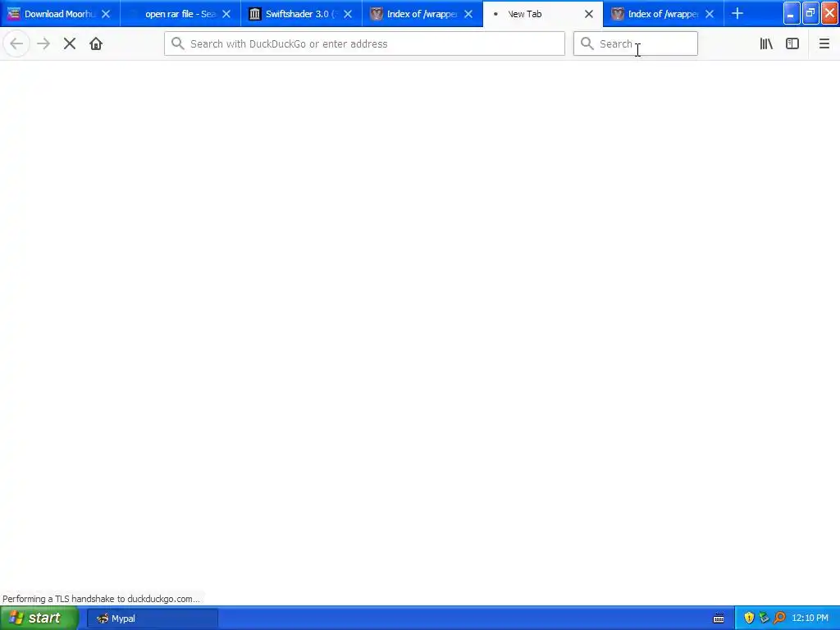
Task: Close the first Index of /wrapper tab
Action: click(468, 14)
